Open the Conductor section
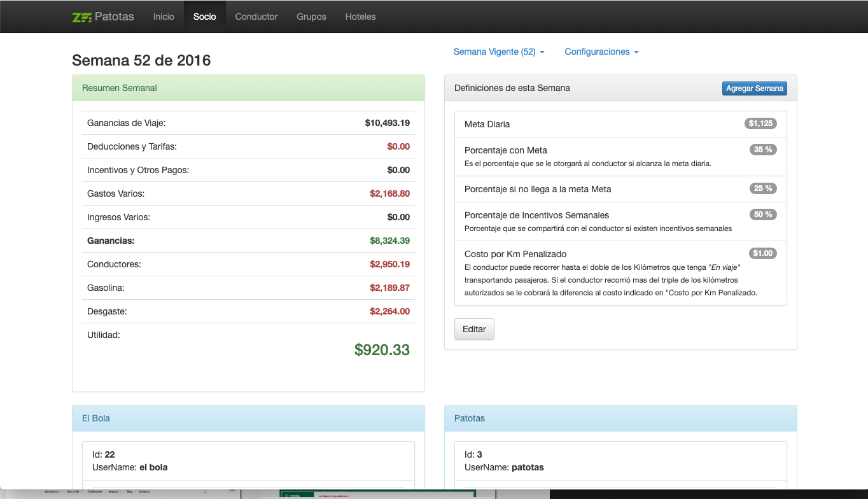The width and height of the screenshot is (868, 499). click(x=256, y=17)
